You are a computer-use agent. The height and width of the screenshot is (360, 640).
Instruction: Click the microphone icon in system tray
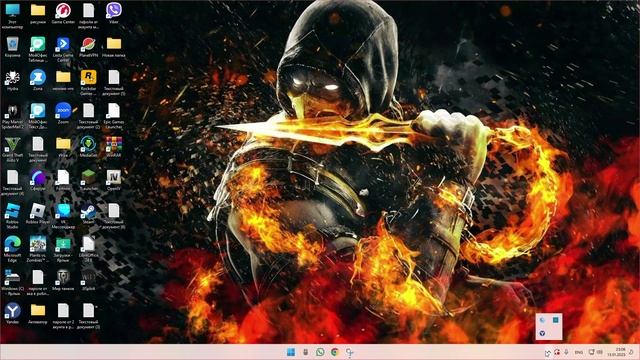(567, 352)
